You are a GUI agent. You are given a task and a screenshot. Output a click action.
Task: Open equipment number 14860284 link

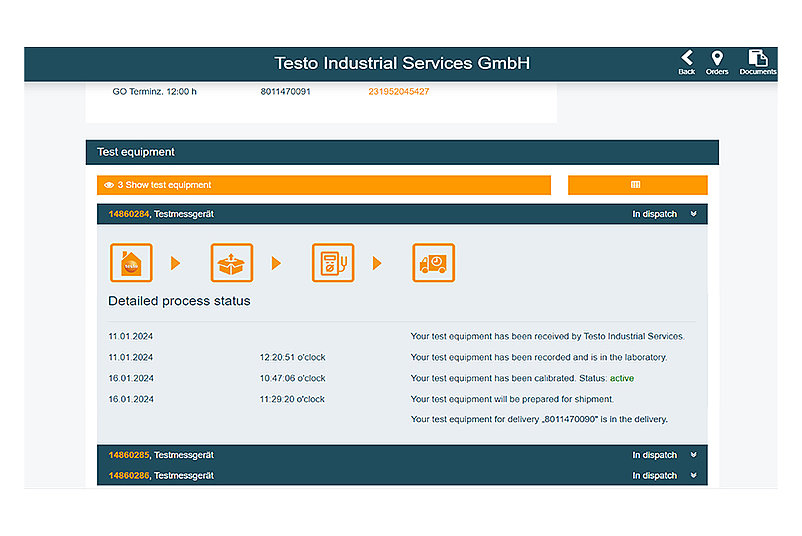click(128, 214)
